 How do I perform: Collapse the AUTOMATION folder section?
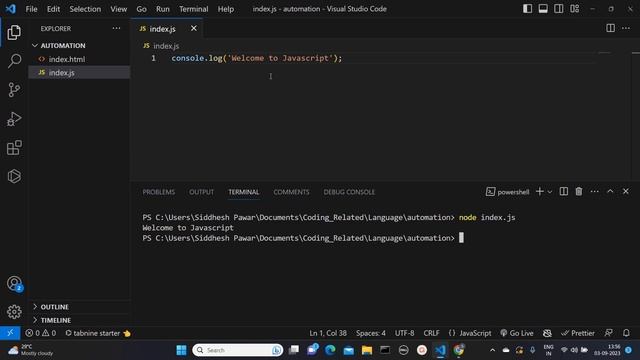[79, 45]
